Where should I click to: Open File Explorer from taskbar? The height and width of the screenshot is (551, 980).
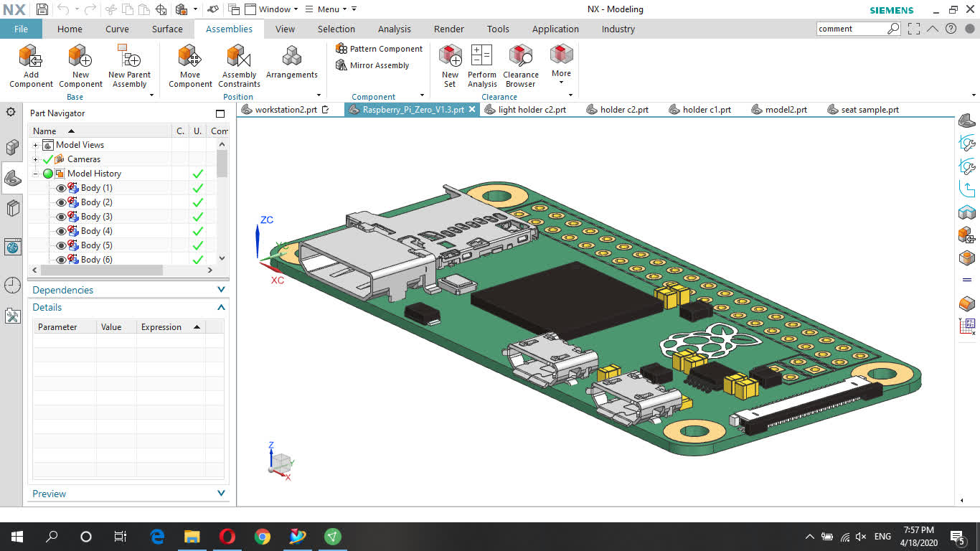pos(192,536)
